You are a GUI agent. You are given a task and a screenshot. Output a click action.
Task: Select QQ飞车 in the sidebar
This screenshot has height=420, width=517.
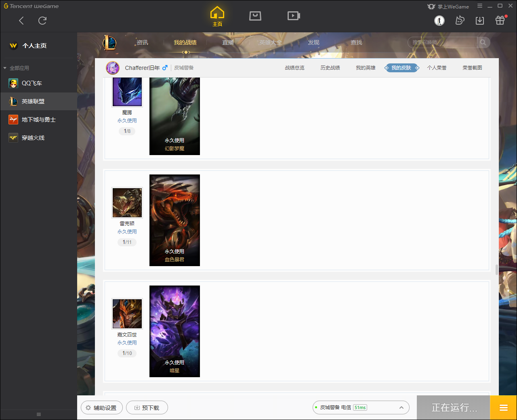point(38,83)
